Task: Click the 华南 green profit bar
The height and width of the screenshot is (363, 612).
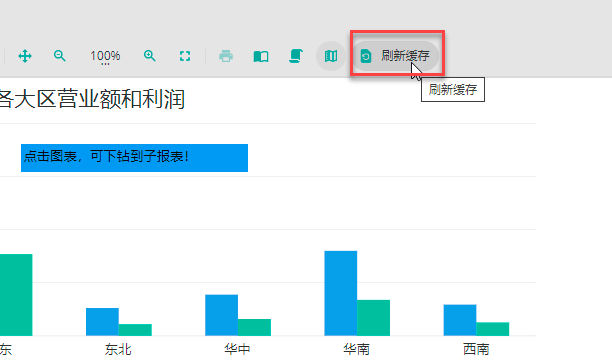Action: [x=374, y=318]
